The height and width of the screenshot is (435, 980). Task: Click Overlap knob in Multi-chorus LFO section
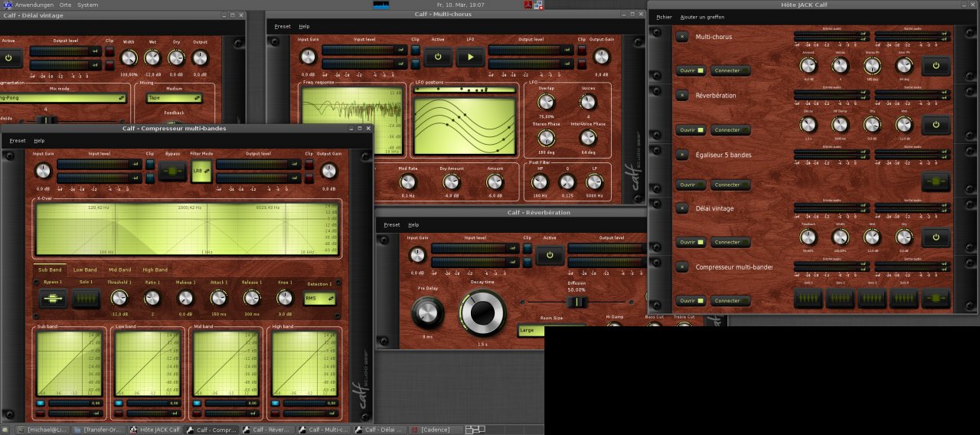pos(546,101)
